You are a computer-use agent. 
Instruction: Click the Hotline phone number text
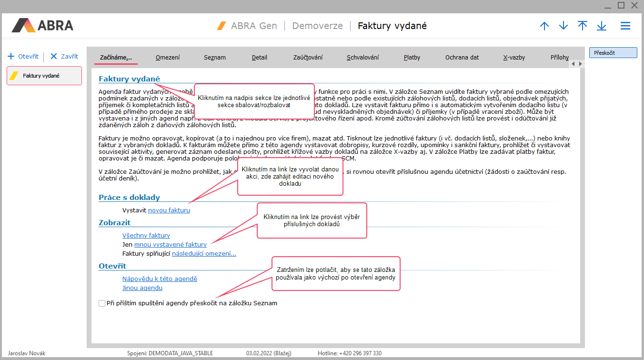coord(350,353)
